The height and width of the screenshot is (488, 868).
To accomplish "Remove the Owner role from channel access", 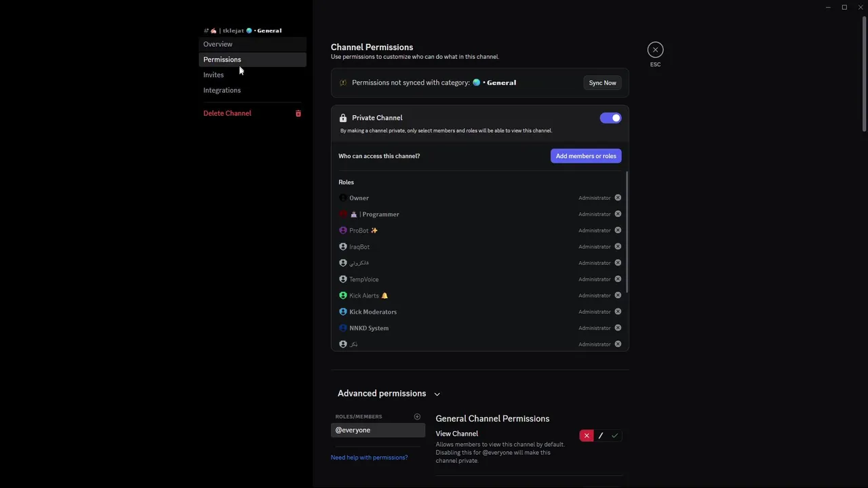I will pyautogui.click(x=618, y=198).
